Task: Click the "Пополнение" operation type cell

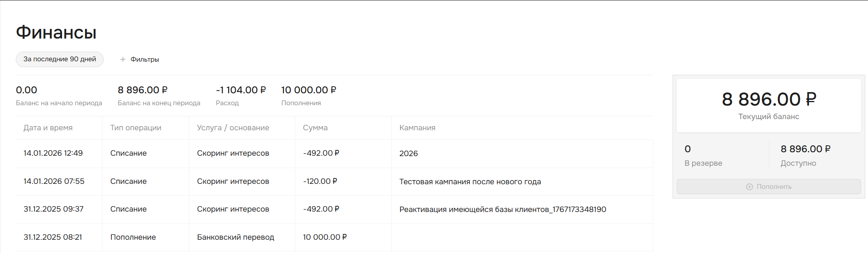Action: point(133,237)
